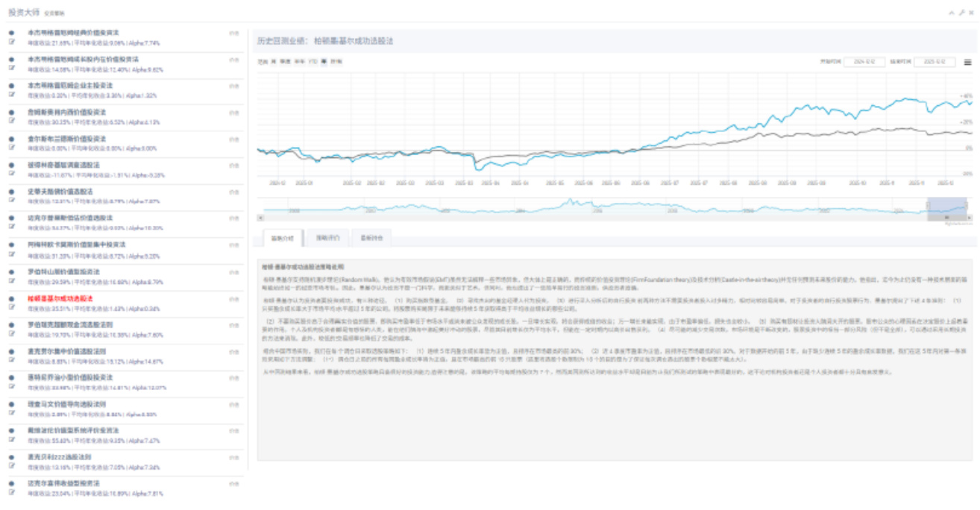The width and height of the screenshot is (980, 510).
Task: Open the 柏顿·墨基尔成功选股法 strategy in red
Action: 60,298
